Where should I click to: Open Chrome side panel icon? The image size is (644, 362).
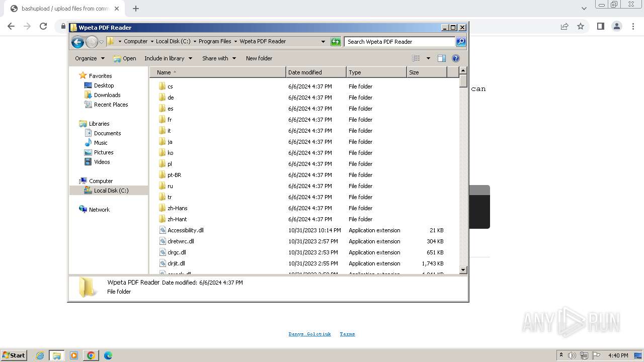600,26
